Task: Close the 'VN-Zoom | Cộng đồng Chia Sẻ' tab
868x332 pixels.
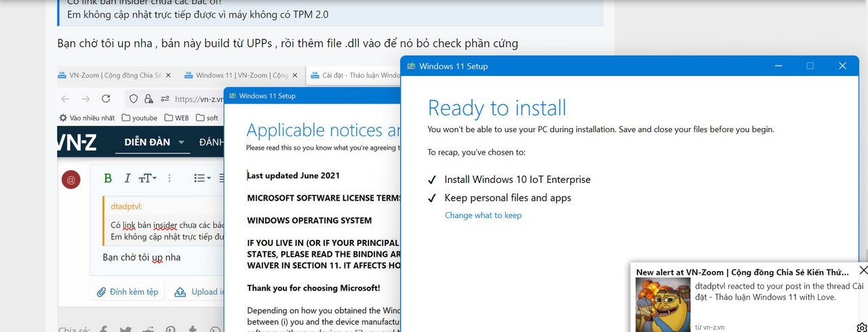Action: pyautogui.click(x=168, y=75)
